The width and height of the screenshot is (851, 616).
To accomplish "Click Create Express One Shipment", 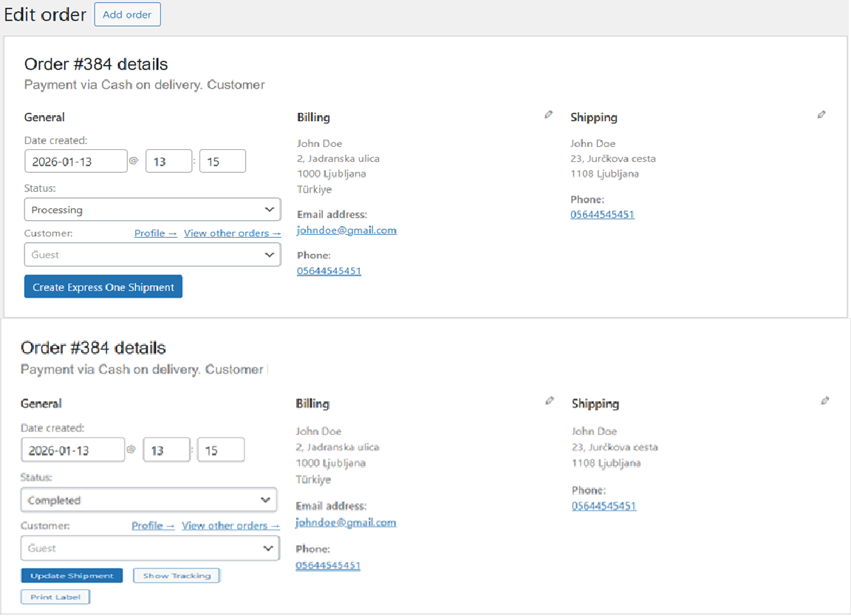I will point(103,286).
